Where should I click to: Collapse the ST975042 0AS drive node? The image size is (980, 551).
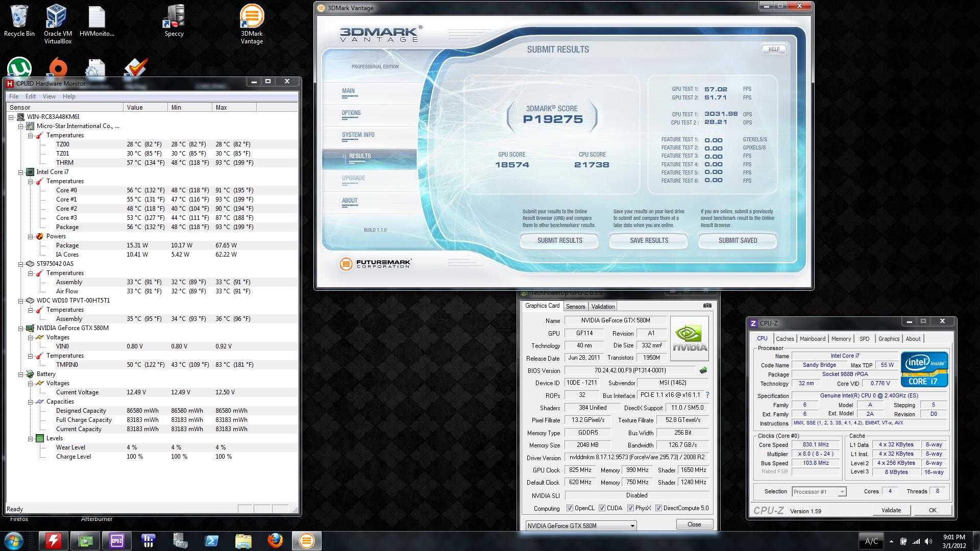(21, 264)
